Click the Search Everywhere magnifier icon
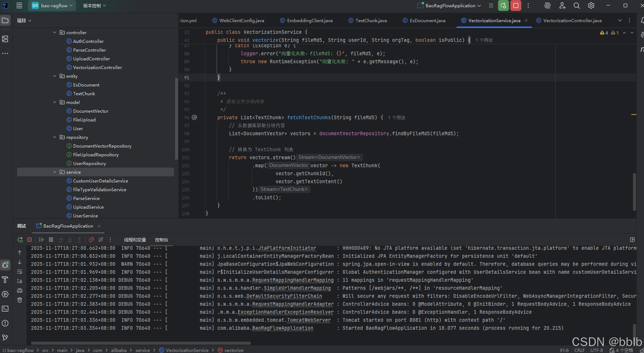The width and height of the screenshot is (644, 353). (x=577, y=5)
